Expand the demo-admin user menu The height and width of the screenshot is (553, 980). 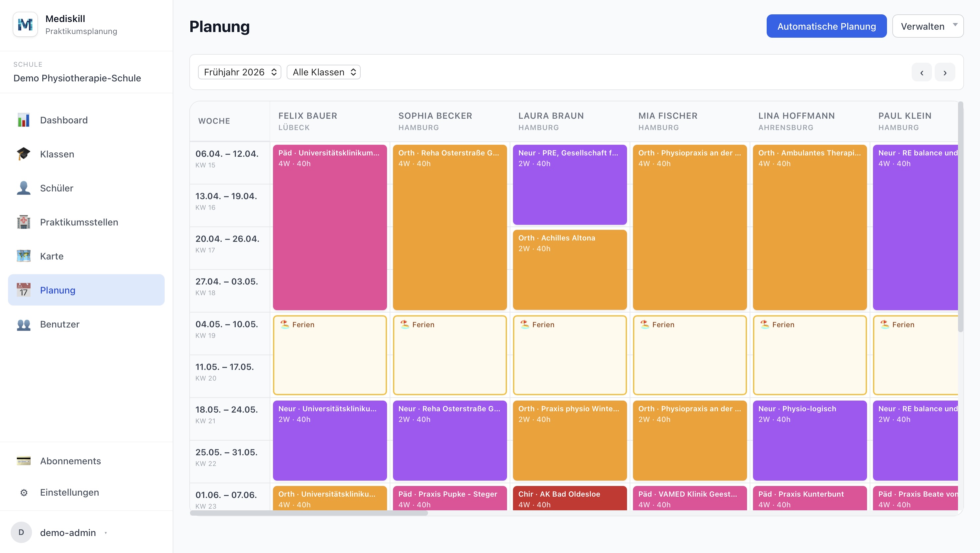pyautogui.click(x=68, y=532)
